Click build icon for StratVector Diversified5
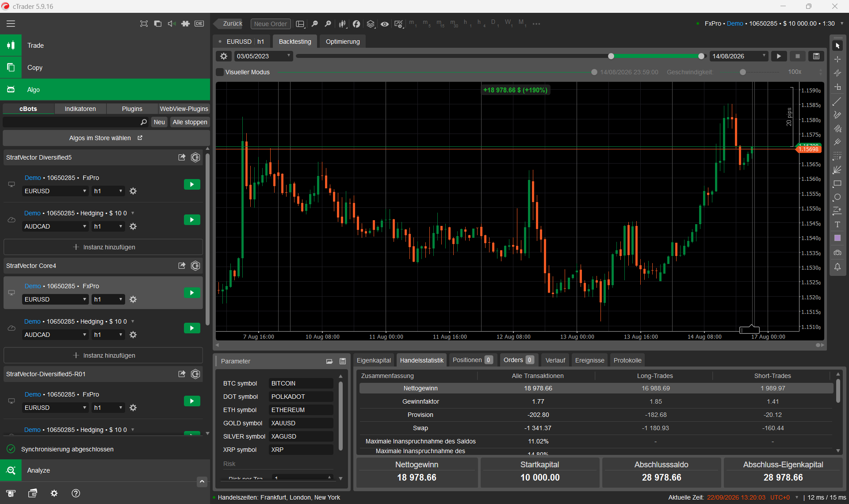Image resolution: width=849 pixels, height=504 pixels. [195, 157]
